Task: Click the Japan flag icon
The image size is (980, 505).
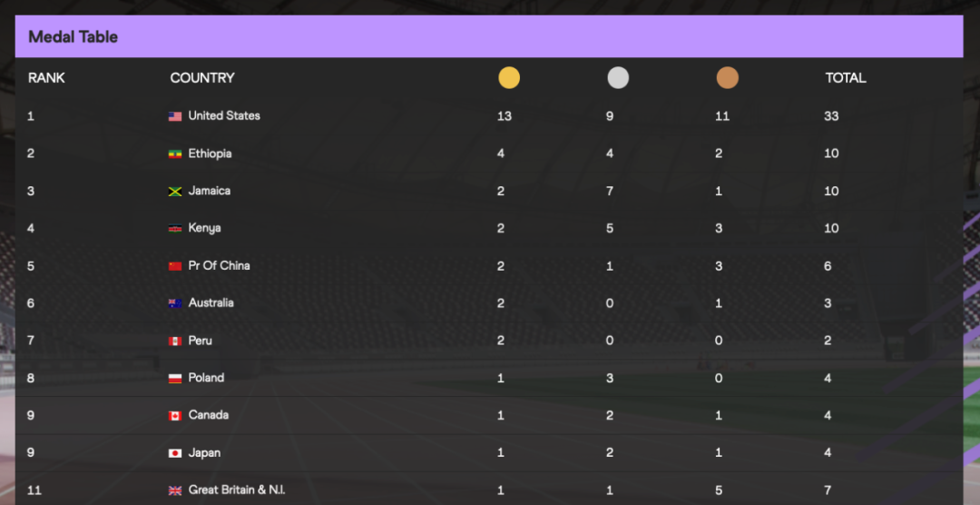Action: point(175,453)
